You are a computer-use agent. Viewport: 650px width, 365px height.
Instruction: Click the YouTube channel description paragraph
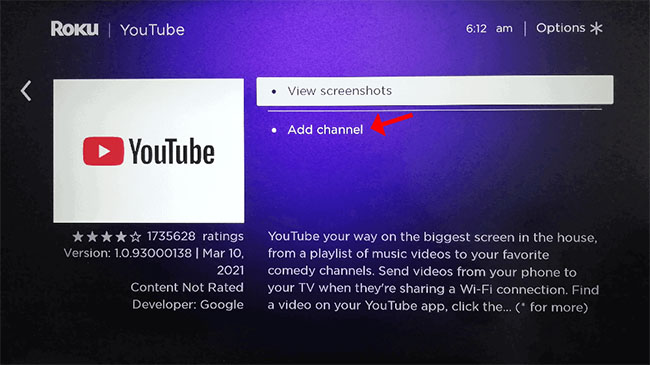[433, 272]
